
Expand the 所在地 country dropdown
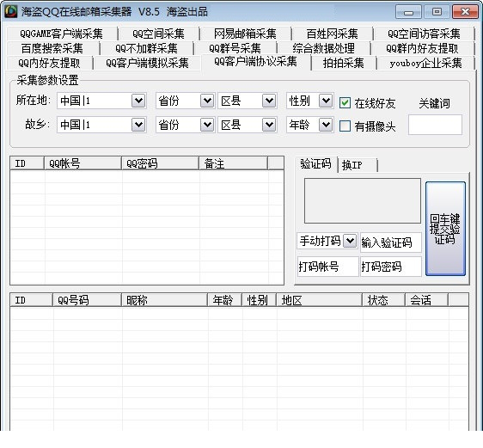pyautogui.click(x=138, y=101)
